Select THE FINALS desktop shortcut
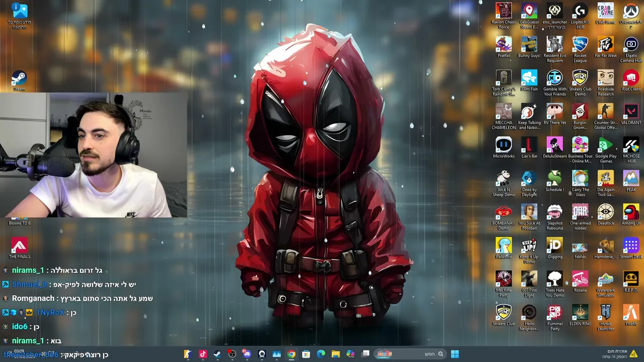 [19, 248]
